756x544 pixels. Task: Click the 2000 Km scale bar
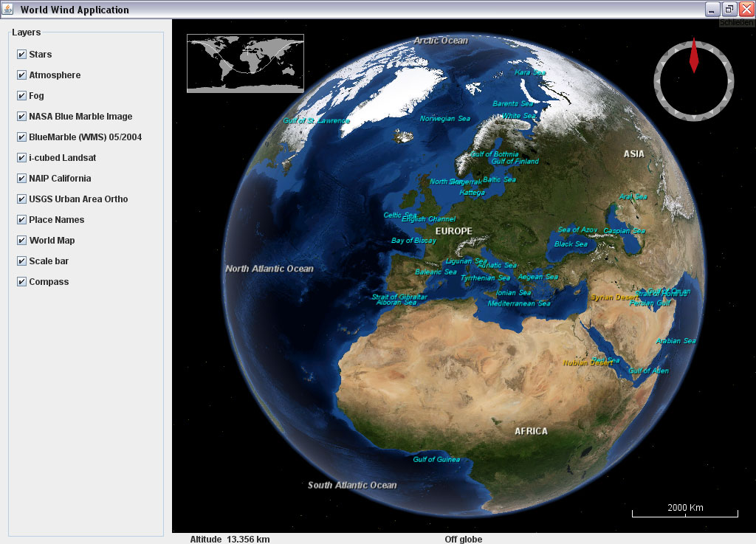685,511
